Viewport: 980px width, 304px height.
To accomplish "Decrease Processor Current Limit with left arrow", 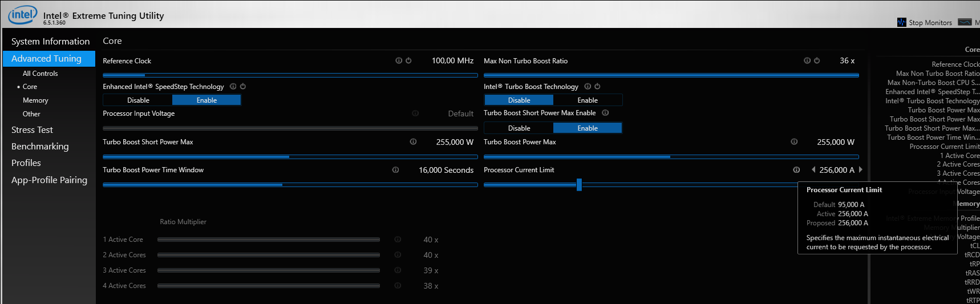I will click(813, 170).
